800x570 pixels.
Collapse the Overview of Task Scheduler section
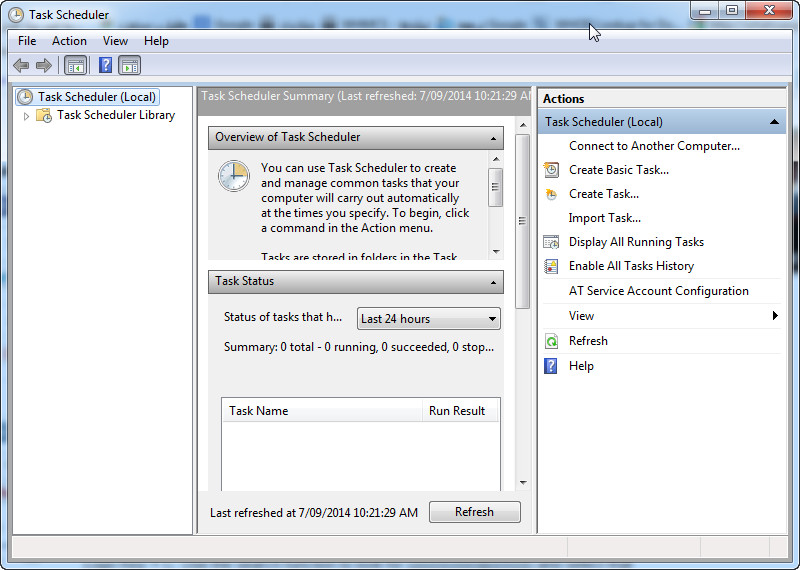coord(493,138)
